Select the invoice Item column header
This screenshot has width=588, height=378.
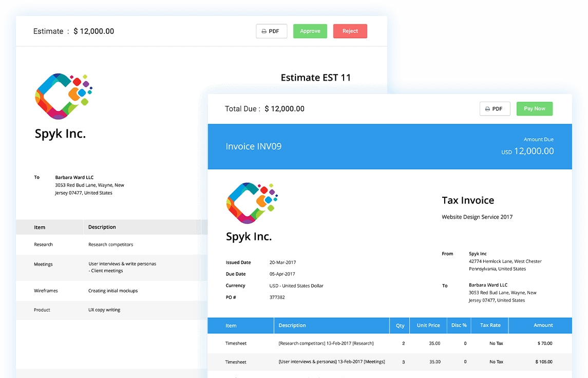tap(231, 326)
